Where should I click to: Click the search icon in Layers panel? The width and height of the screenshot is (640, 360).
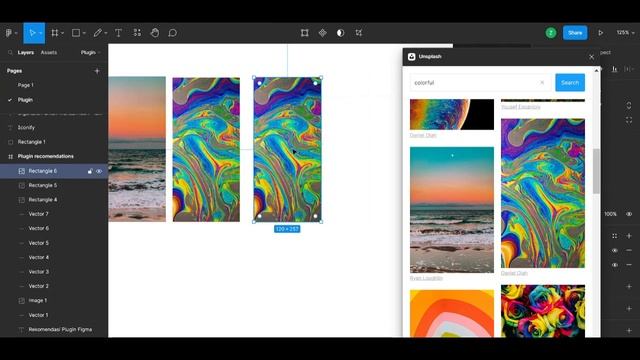[10, 53]
